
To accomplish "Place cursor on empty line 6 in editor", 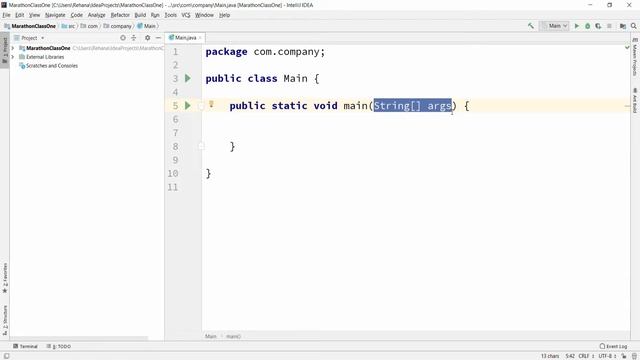I will 416,119.
